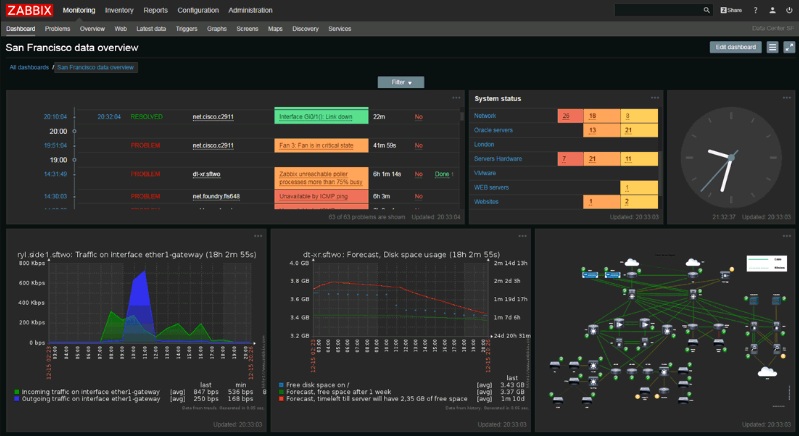Click the sign out power icon
The width and height of the screenshot is (799, 436).
789,10
